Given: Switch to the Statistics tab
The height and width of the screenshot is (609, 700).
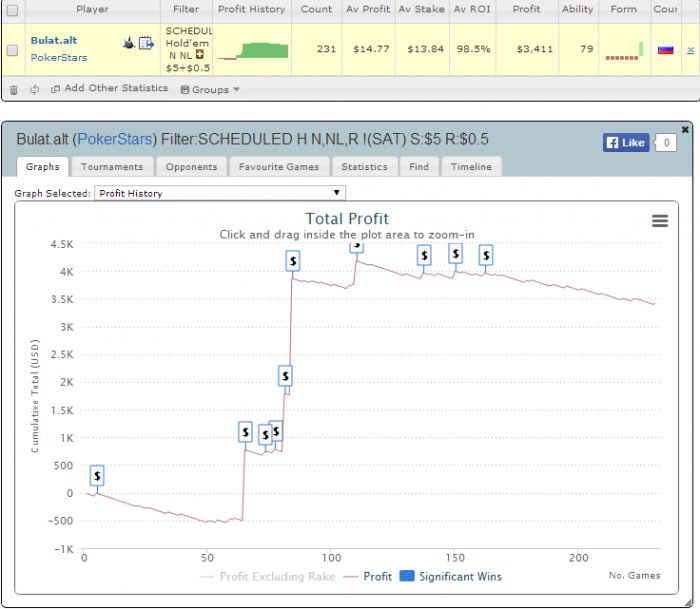Looking at the screenshot, I should tap(364, 167).
